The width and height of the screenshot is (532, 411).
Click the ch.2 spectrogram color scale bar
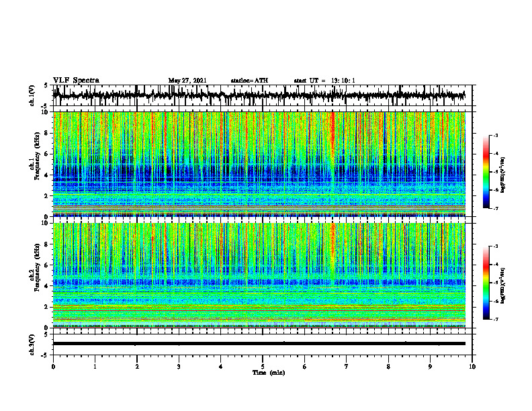click(x=486, y=283)
